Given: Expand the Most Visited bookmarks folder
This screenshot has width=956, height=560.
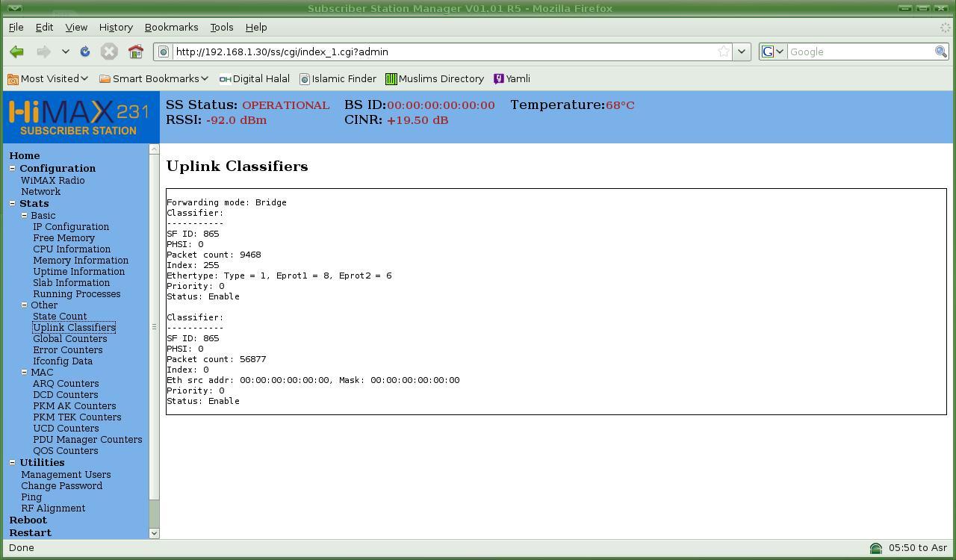Looking at the screenshot, I should coord(48,78).
